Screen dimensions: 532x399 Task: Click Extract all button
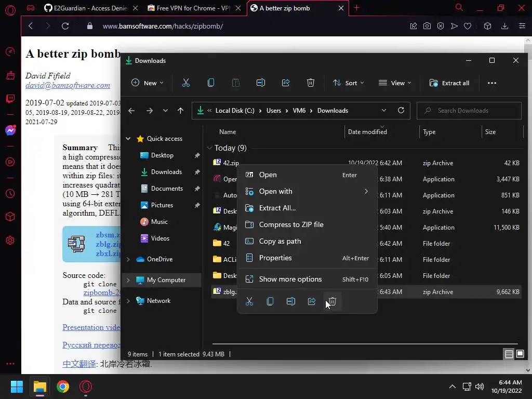(x=449, y=83)
